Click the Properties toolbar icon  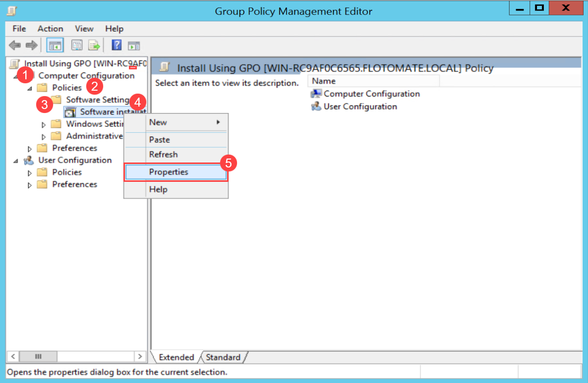[77, 46]
